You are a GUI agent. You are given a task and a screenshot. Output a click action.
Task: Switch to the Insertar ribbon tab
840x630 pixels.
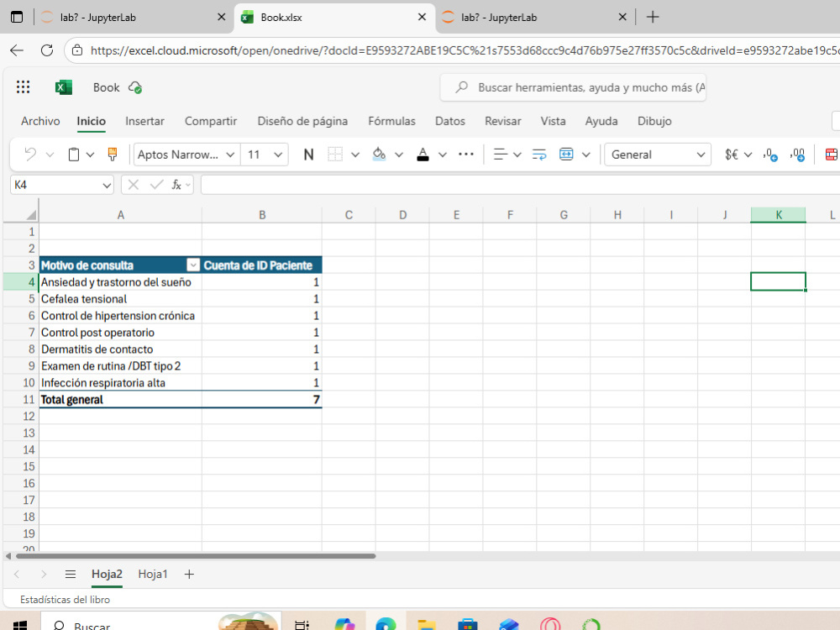[144, 121]
